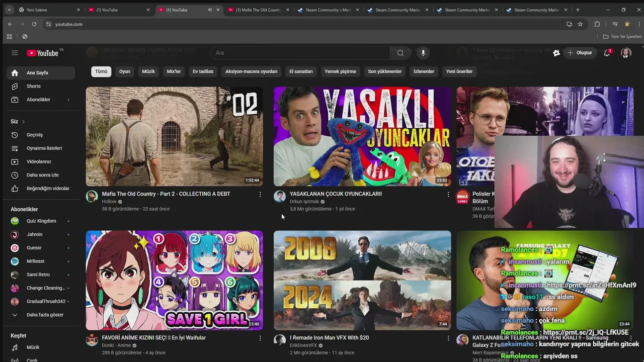Select the Mix'ler filter chip
Viewport: 644px width, 362px height.
pyautogui.click(x=174, y=71)
